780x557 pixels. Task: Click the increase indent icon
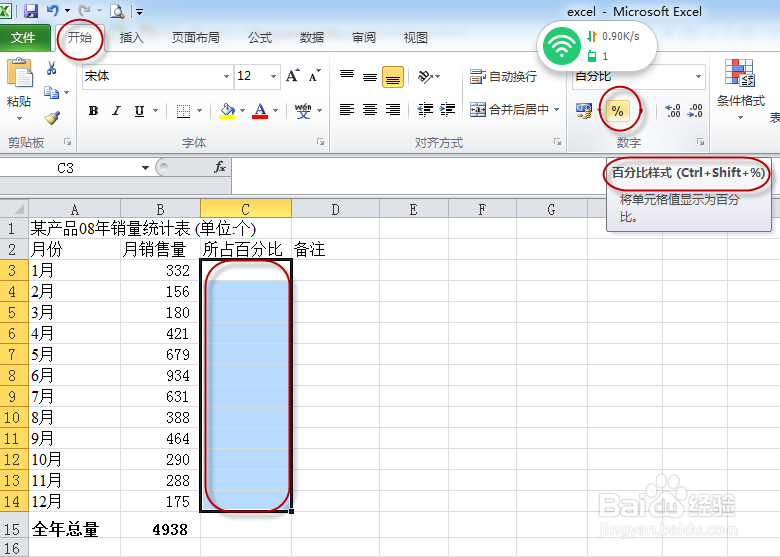click(x=447, y=110)
